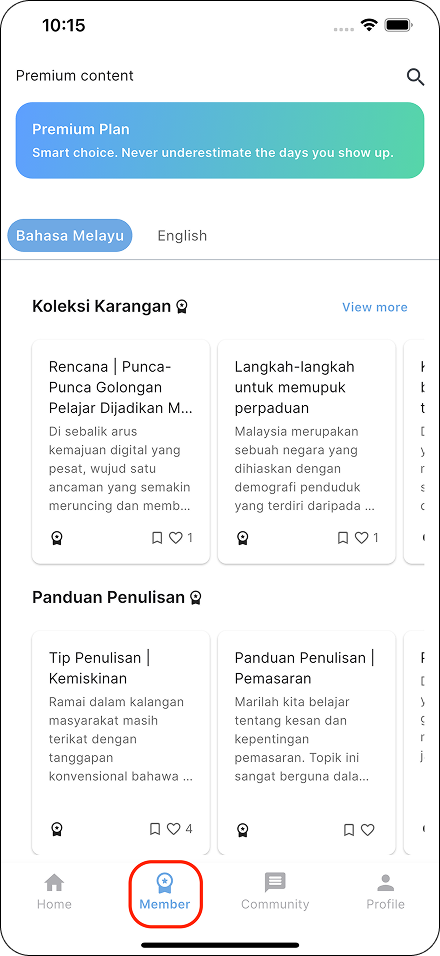Open the Premium Plan banner
The height and width of the screenshot is (956, 440).
(220, 140)
